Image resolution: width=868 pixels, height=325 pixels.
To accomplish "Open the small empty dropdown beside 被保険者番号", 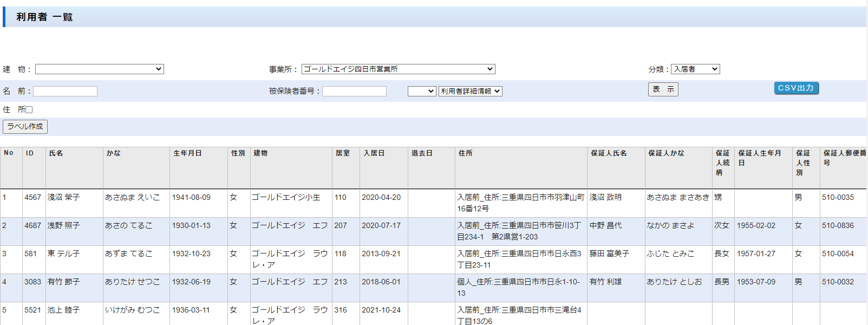I will pos(422,92).
